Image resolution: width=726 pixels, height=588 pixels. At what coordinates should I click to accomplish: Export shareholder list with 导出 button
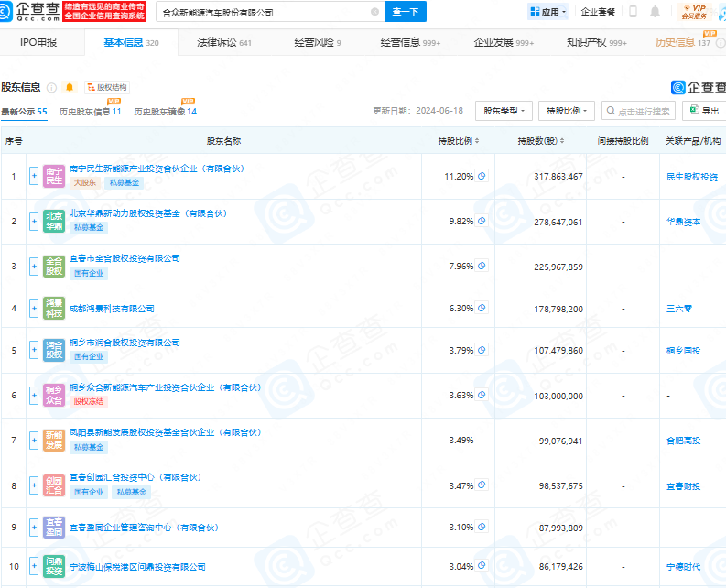coord(705,111)
